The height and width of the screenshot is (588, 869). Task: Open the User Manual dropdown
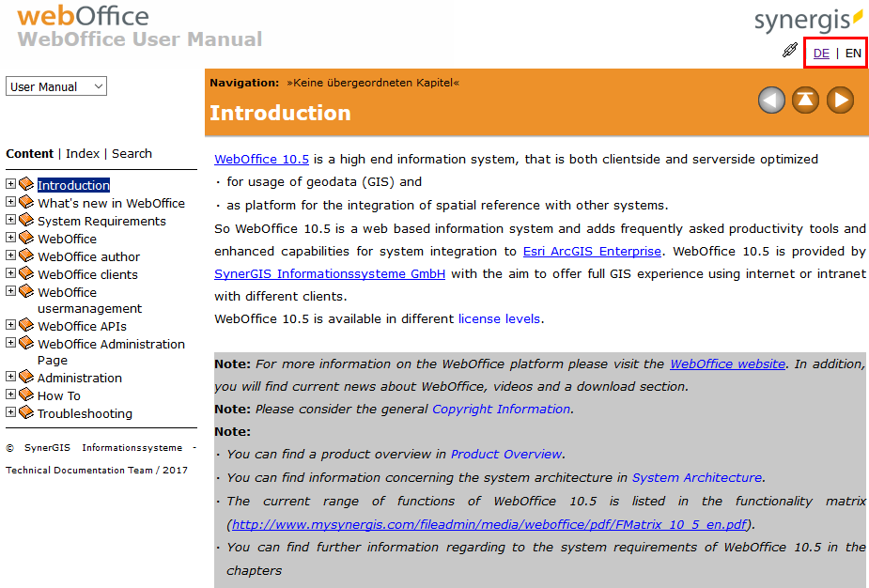[x=56, y=86]
